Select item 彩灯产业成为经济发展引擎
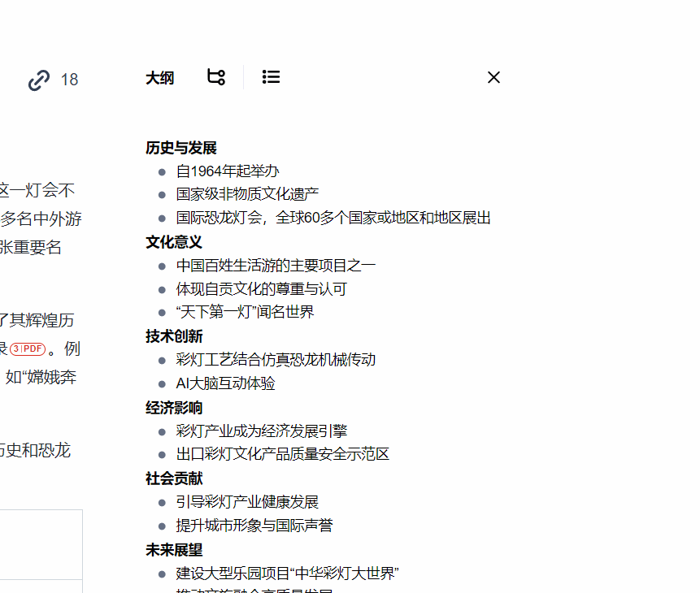 262,431
